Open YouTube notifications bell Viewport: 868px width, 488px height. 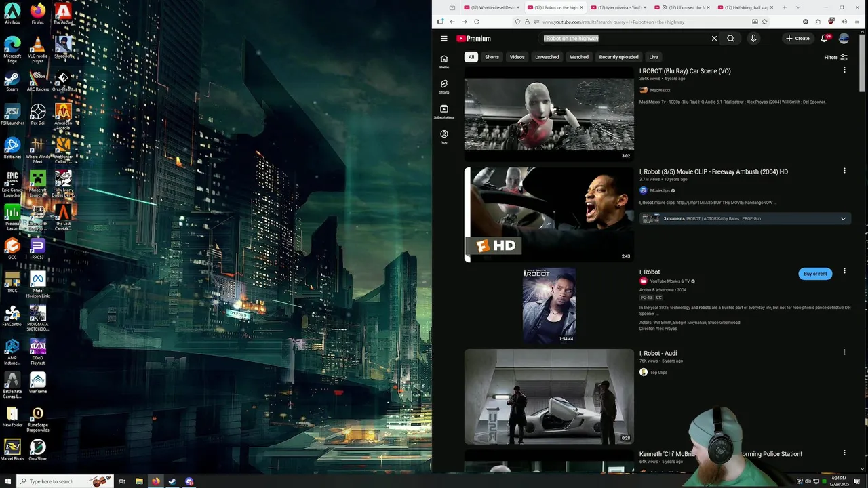825,39
